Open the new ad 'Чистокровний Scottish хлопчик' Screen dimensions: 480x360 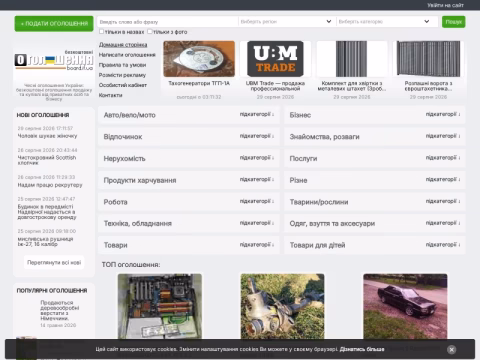click(x=47, y=160)
